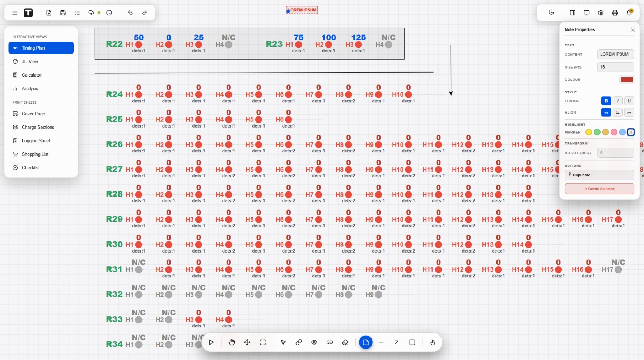Click the Duplicate button

click(599, 175)
